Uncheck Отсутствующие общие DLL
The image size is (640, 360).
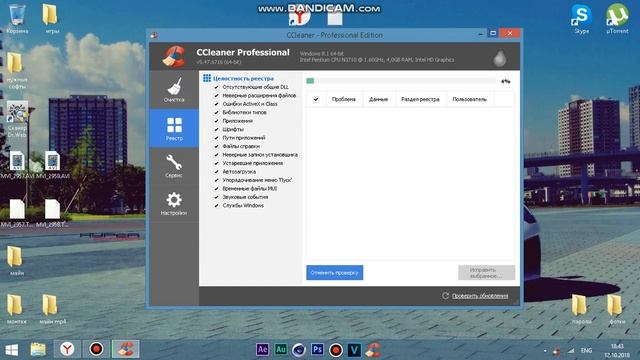pos(216,87)
